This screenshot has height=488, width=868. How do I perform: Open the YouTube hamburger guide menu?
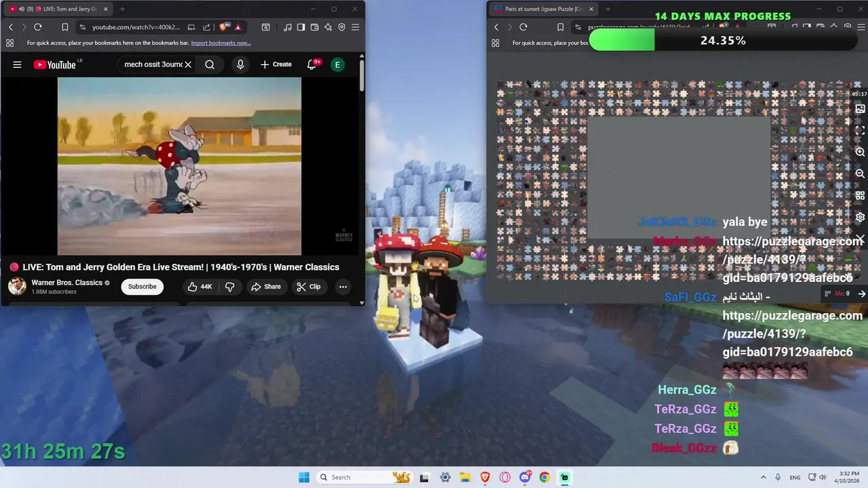pyautogui.click(x=17, y=64)
